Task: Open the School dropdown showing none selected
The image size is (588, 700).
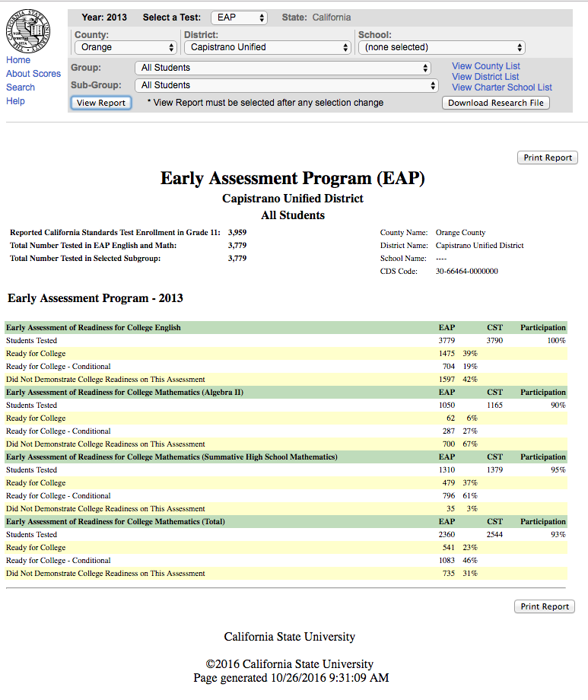Action: tap(441, 47)
